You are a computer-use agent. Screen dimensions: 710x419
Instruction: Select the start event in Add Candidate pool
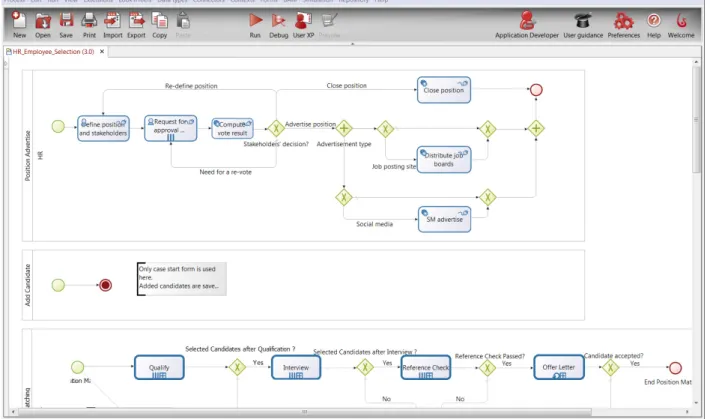(58, 285)
